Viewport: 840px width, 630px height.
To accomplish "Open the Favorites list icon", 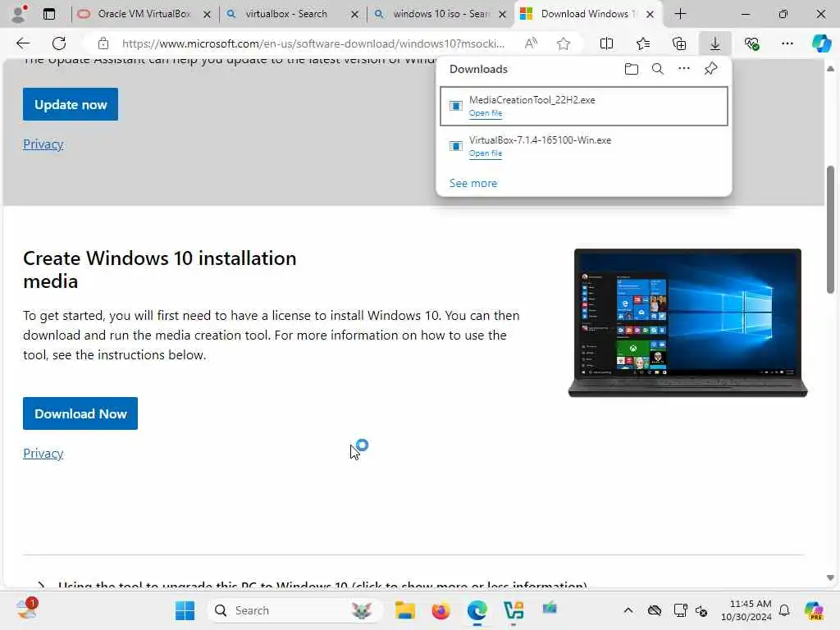I will coord(643,43).
